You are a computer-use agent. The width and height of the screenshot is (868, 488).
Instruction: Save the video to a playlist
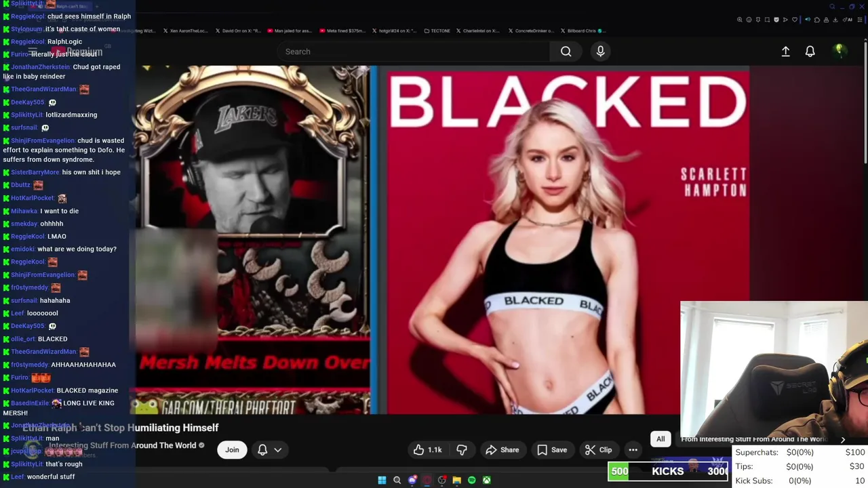552,450
